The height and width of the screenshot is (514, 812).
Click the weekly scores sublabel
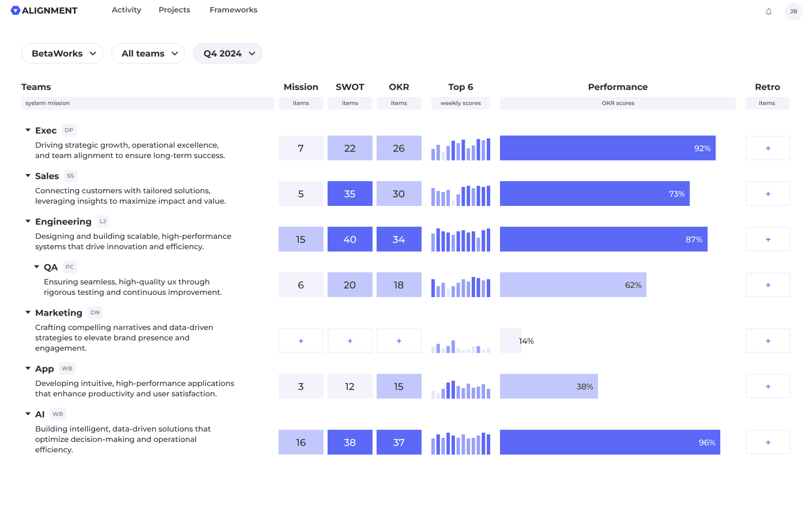point(461,103)
